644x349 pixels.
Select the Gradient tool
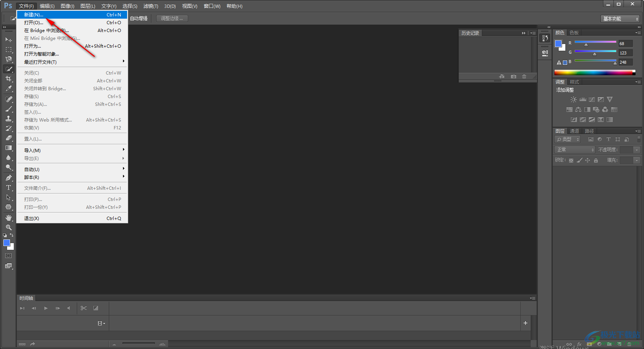[9, 148]
